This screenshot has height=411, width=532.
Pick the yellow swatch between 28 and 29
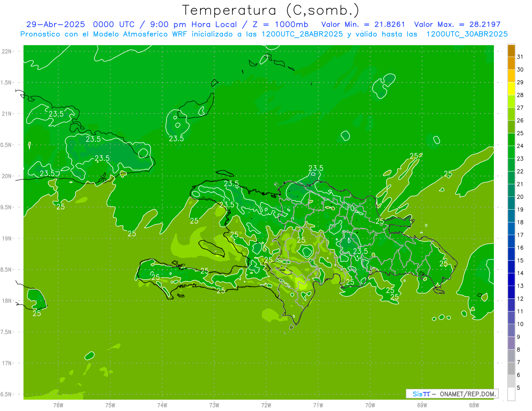click(x=511, y=89)
